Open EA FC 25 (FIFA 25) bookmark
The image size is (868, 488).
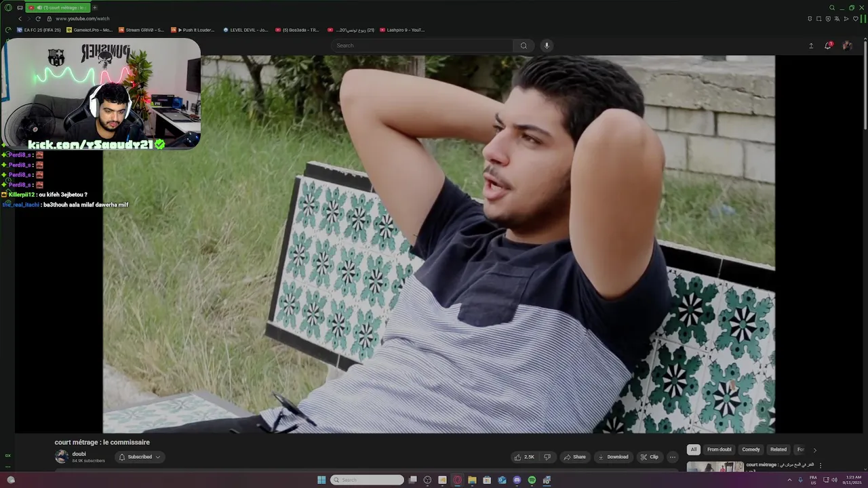[x=38, y=30]
